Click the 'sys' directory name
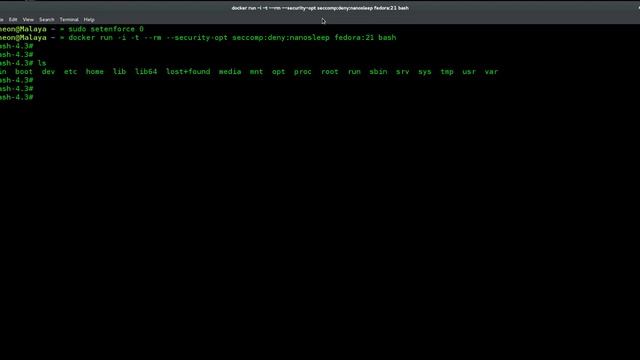The width and height of the screenshot is (640, 360). click(424, 71)
